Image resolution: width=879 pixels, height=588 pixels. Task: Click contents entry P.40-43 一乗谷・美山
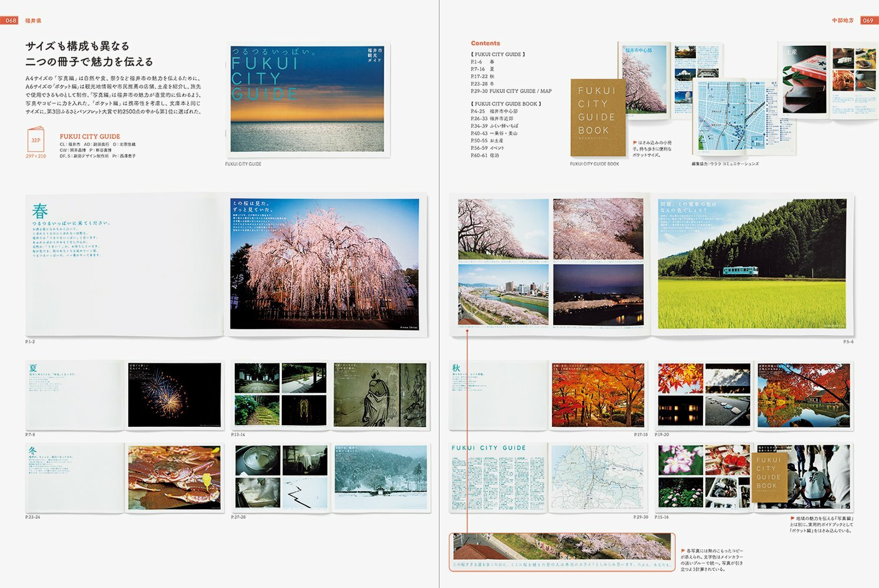(494, 133)
